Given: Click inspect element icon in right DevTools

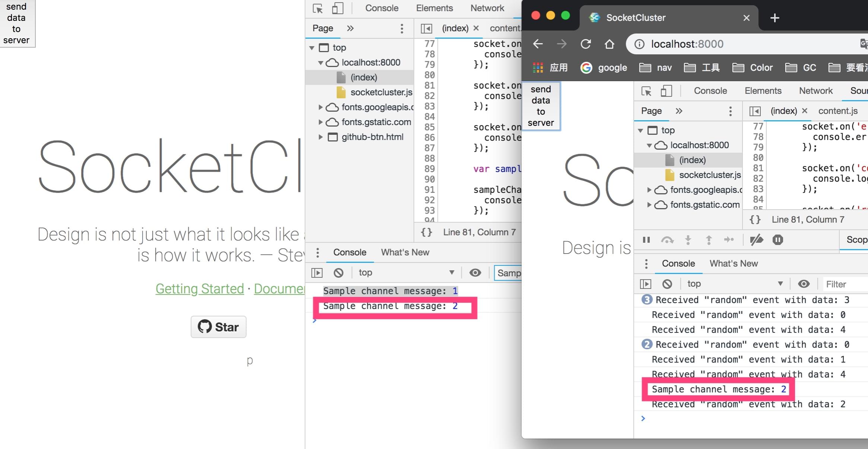Looking at the screenshot, I should click(646, 91).
